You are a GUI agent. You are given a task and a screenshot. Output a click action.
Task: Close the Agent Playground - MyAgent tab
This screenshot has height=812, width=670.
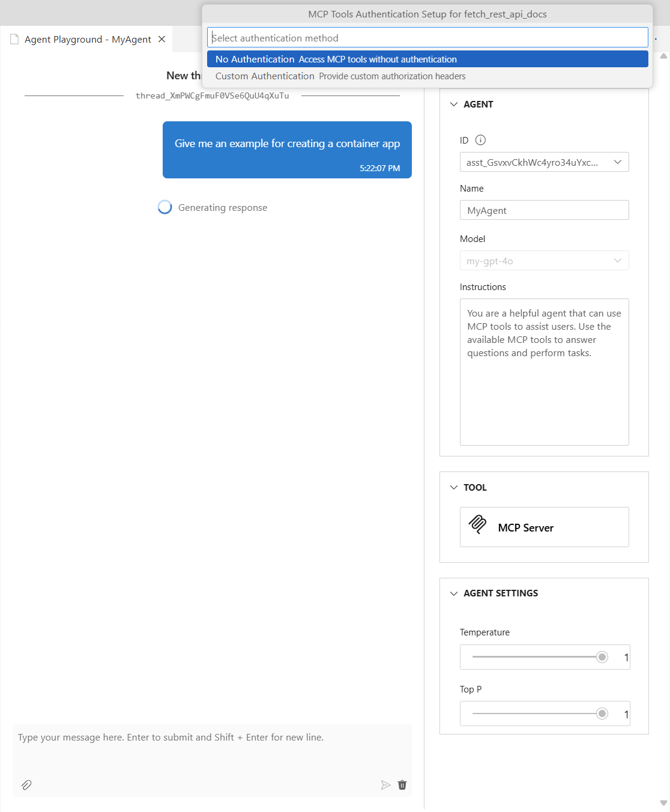point(161,39)
